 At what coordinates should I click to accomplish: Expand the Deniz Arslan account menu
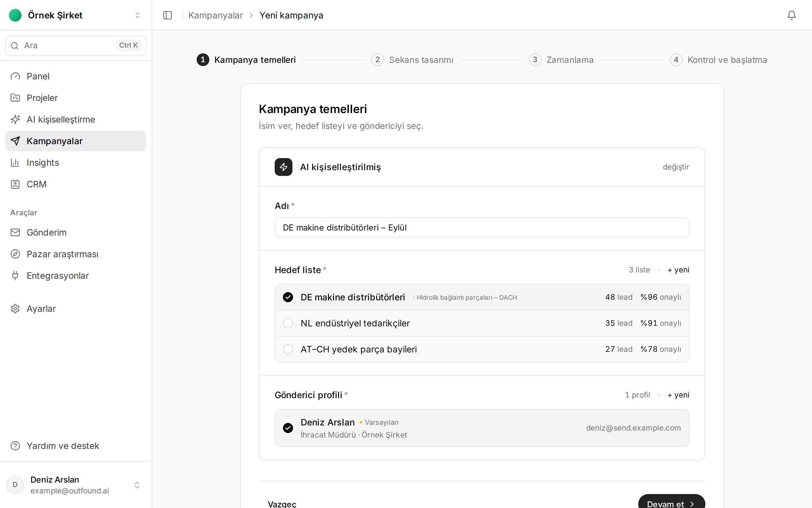pos(137,485)
